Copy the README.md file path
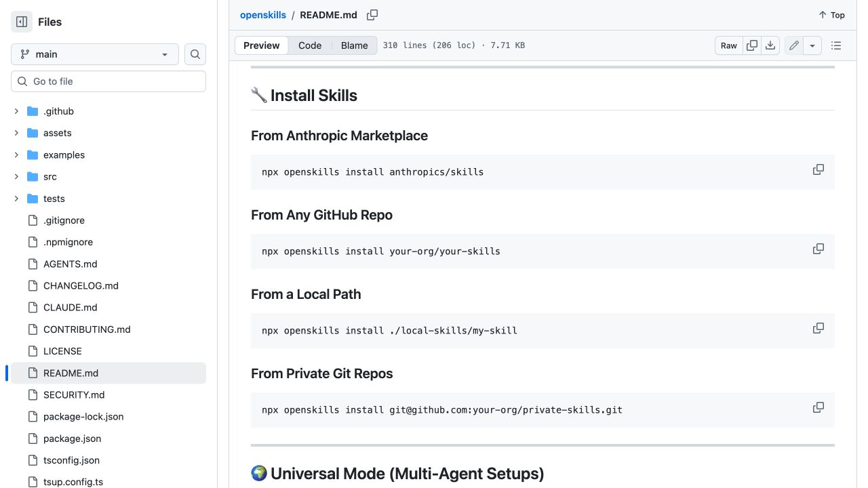Image resolution: width=868 pixels, height=488 pixels. (372, 15)
